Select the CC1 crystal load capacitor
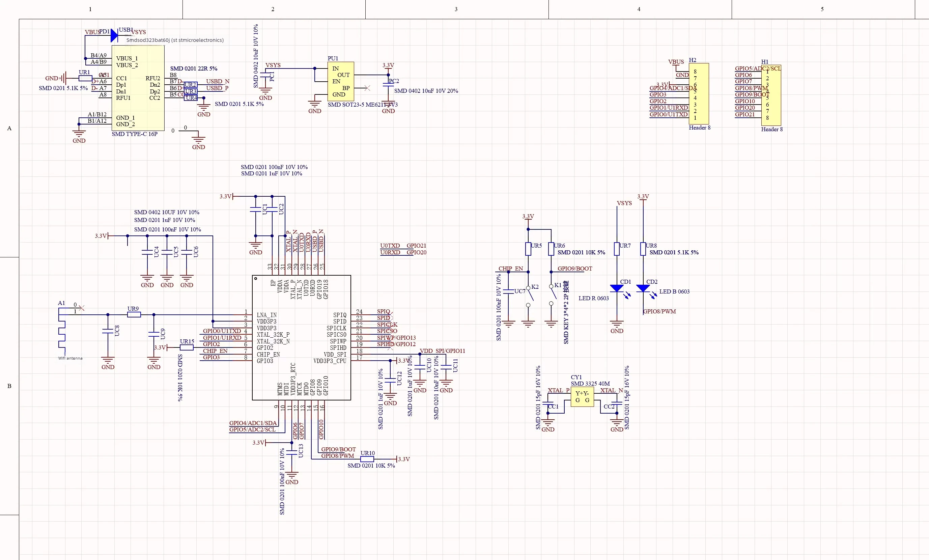 [x=548, y=403]
